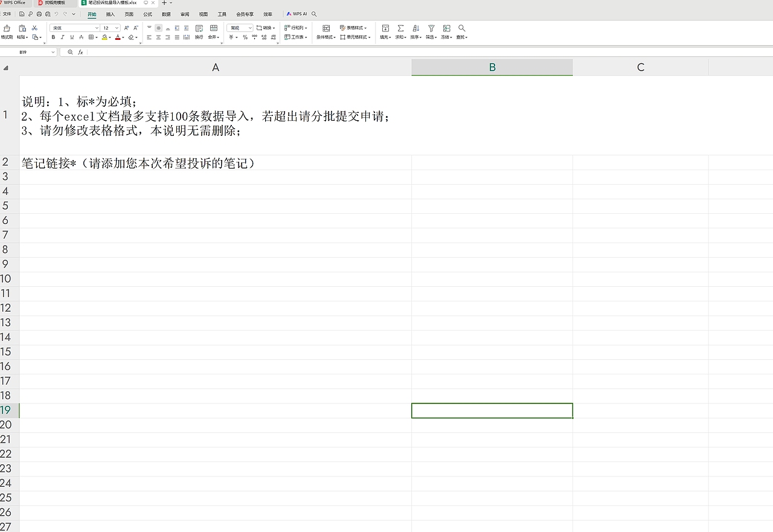
Task: Open the Page (页面) ribbon tab
Action: click(129, 14)
